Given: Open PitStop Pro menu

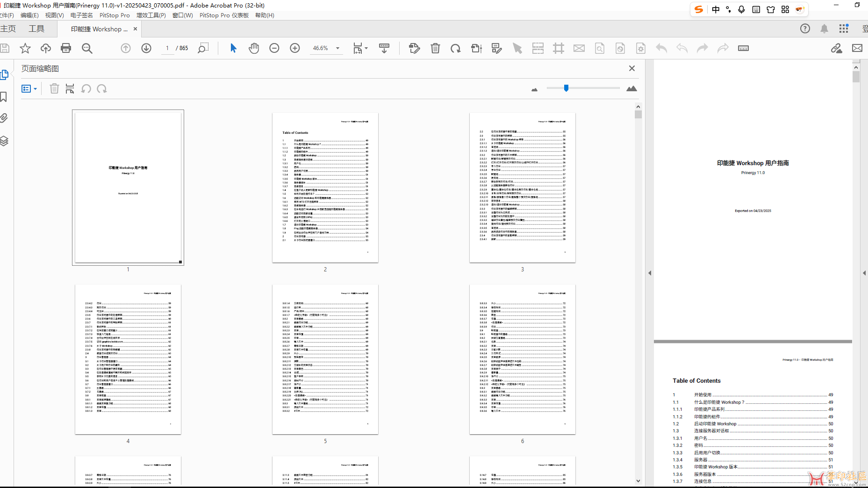Looking at the screenshot, I should point(115,15).
